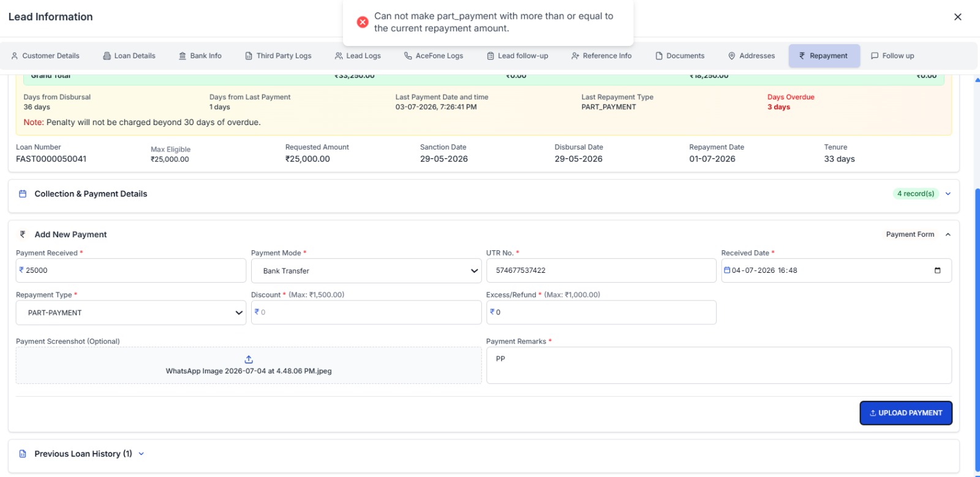Open the Addresses tab
This screenshot has height=477, width=980.
click(752, 56)
